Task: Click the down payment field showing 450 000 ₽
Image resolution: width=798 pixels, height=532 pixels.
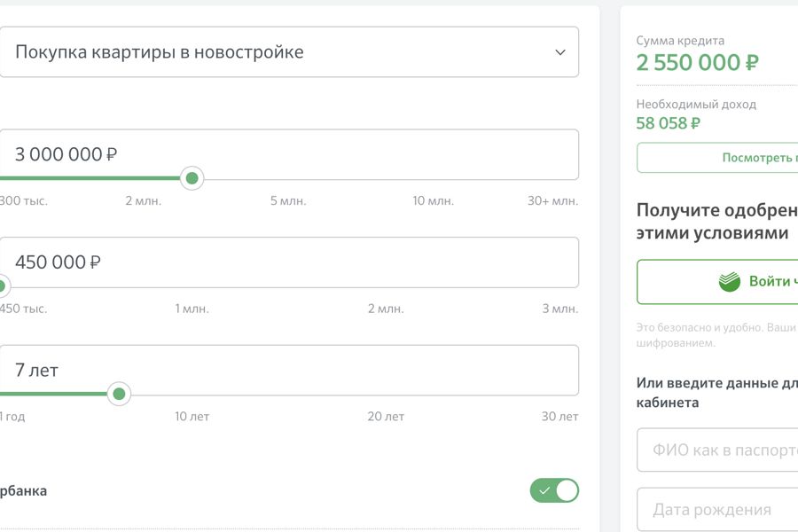Action: [x=288, y=262]
